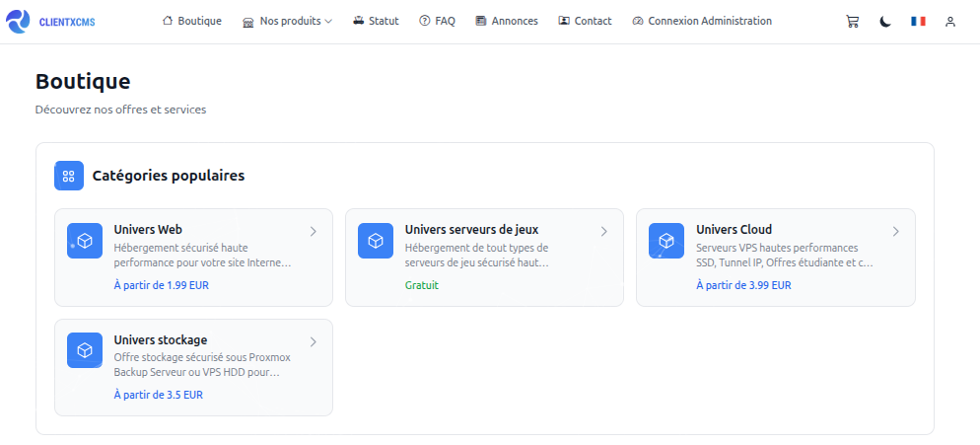Image resolution: width=980 pixels, height=445 pixels.
Task: Click the Univers Cloud cube icon
Action: (x=666, y=241)
